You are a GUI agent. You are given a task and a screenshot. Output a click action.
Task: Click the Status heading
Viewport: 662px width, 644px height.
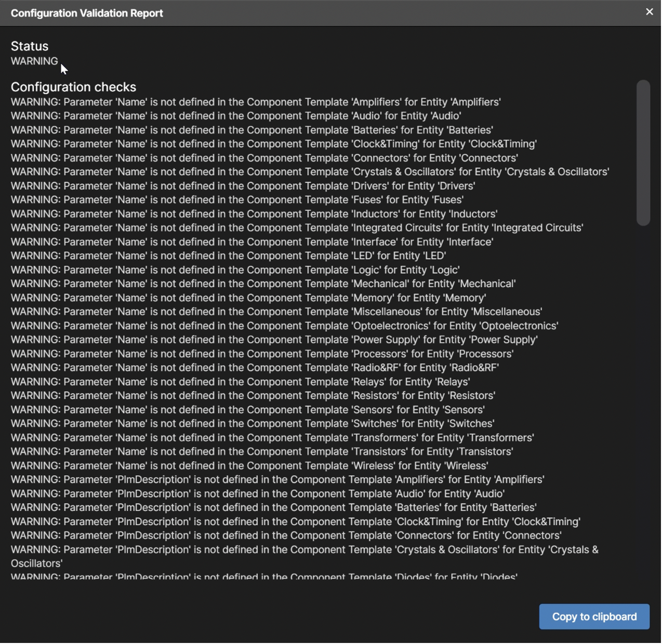pyautogui.click(x=30, y=46)
